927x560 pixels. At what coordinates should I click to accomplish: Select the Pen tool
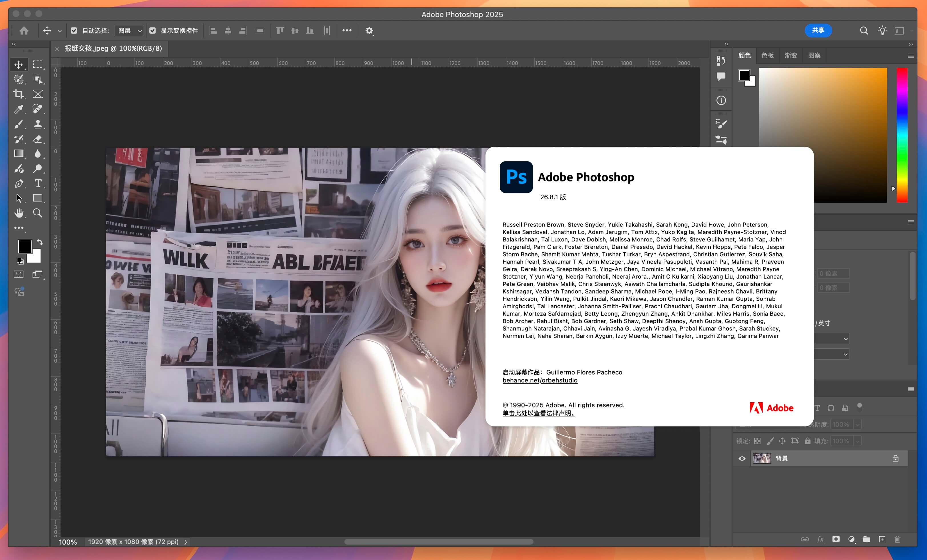click(x=19, y=184)
